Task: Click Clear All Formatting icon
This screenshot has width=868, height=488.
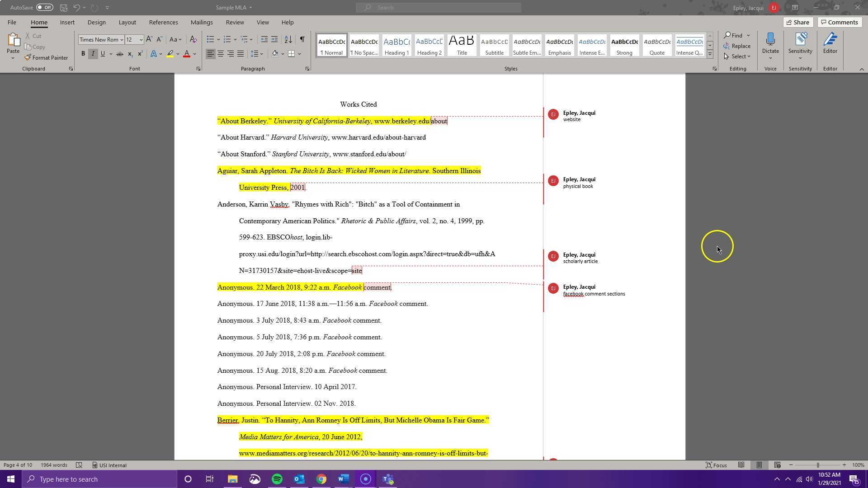Action: [x=193, y=39]
